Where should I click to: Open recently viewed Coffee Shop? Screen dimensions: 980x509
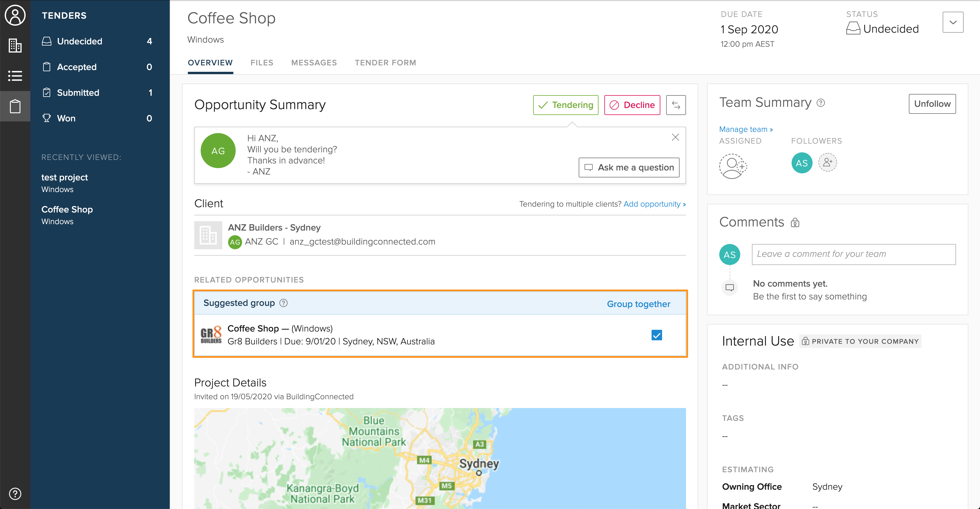pos(67,215)
